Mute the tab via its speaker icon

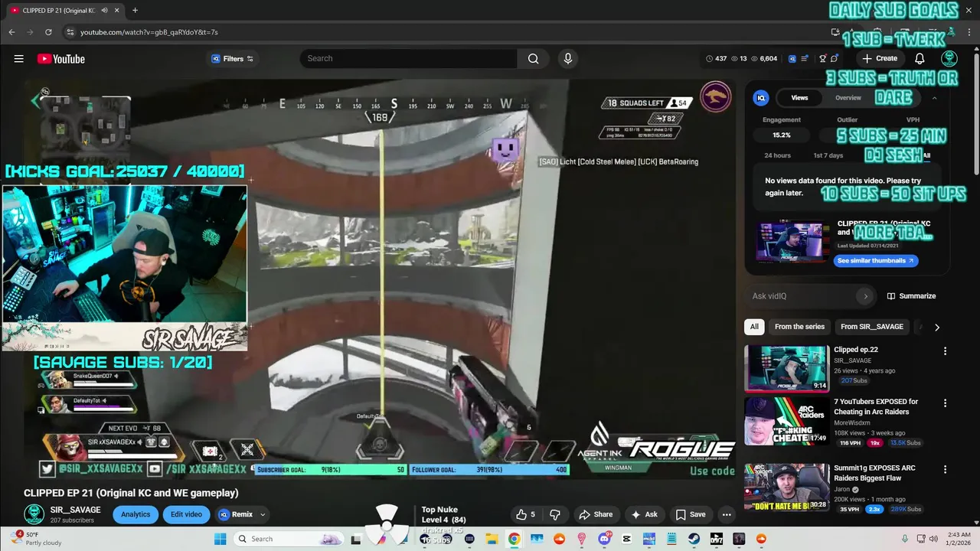[x=104, y=11]
